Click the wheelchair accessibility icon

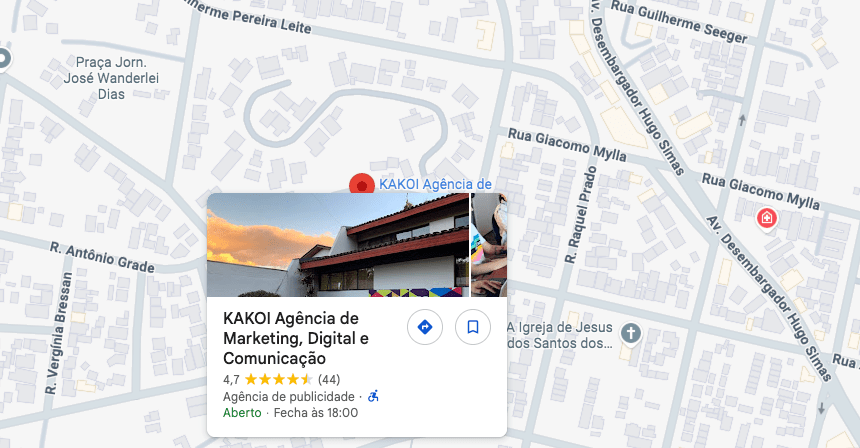[x=374, y=396]
